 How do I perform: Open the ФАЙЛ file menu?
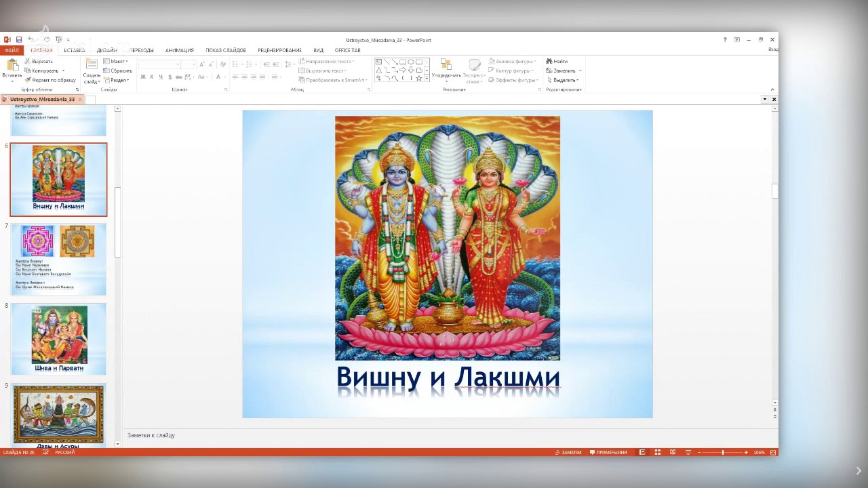pyautogui.click(x=12, y=50)
